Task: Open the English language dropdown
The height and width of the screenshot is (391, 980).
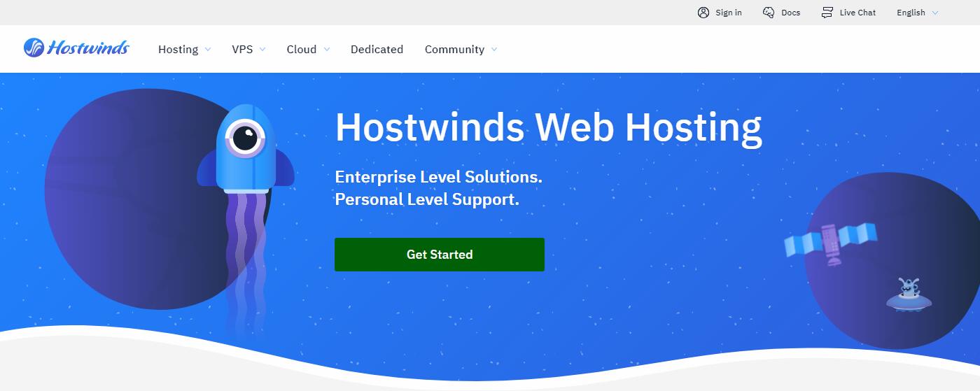Action: pyautogui.click(x=918, y=13)
